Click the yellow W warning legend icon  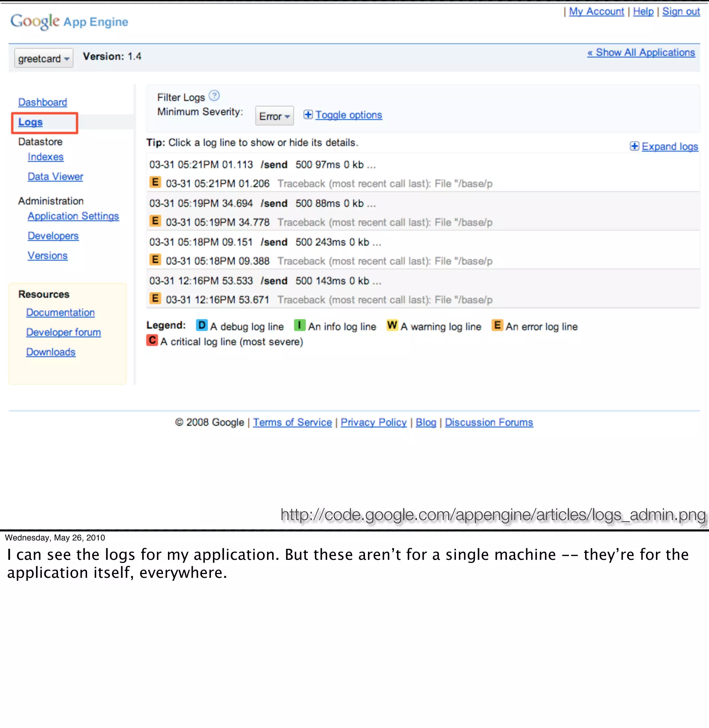pyautogui.click(x=392, y=325)
